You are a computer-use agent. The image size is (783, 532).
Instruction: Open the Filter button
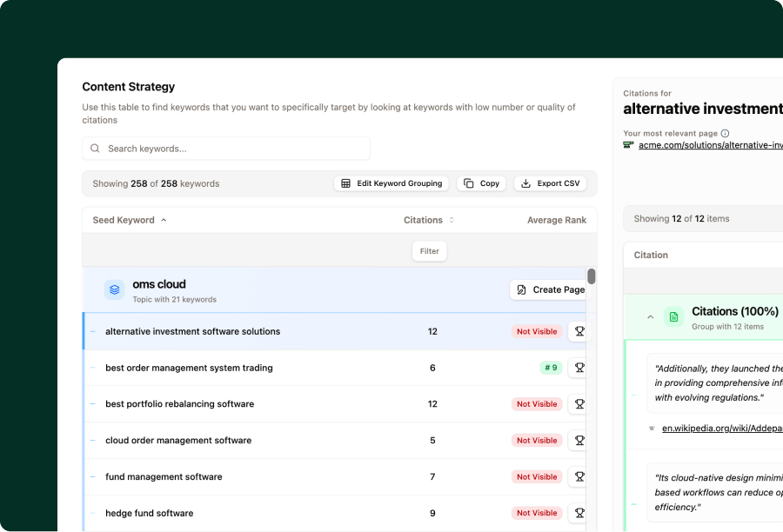[430, 251]
